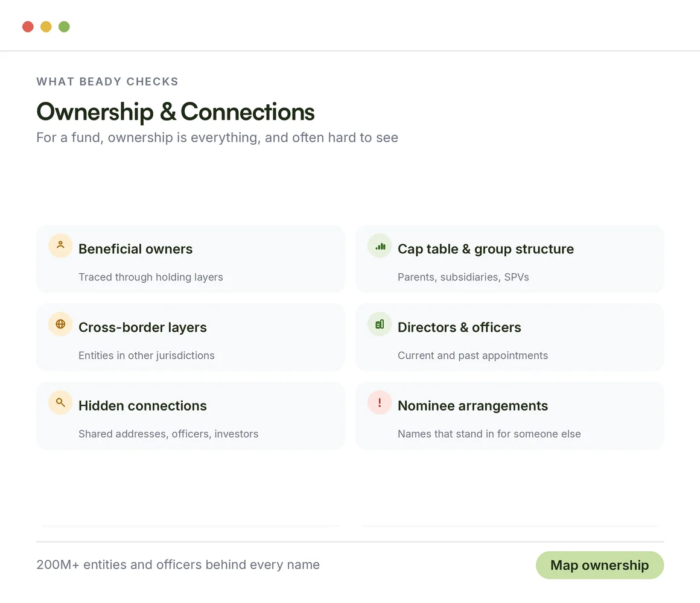Image resolution: width=700 pixels, height=603 pixels.
Task: Click the Ownership & Connections heading
Action: tap(176, 112)
